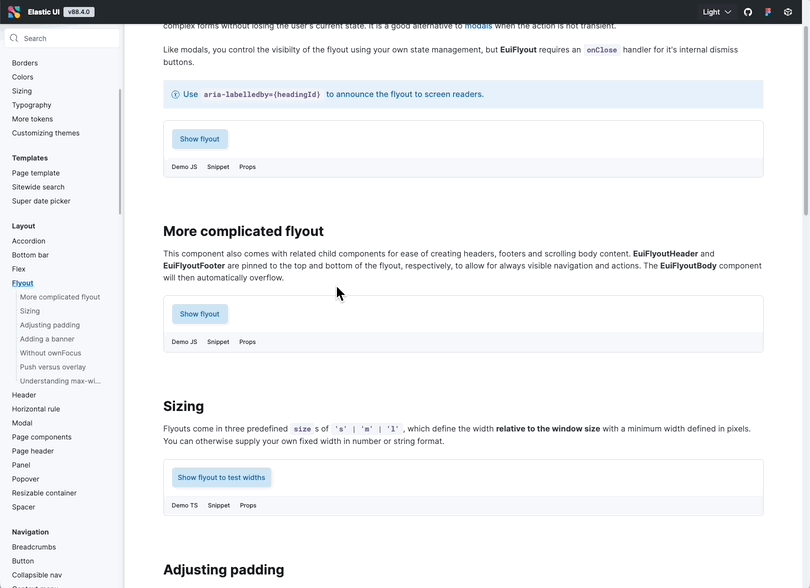Viewport: 810px width, 588px height.
Task: Click the info icon in the aria-labelledby callout
Action: 176,93
